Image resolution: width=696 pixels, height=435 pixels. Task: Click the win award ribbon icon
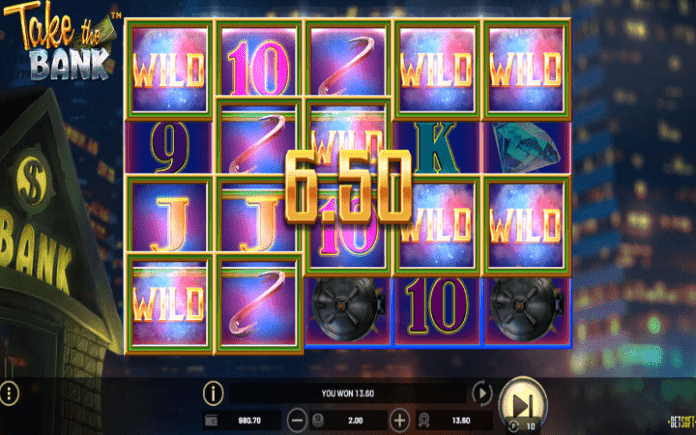pyautogui.click(x=424, y=420)
